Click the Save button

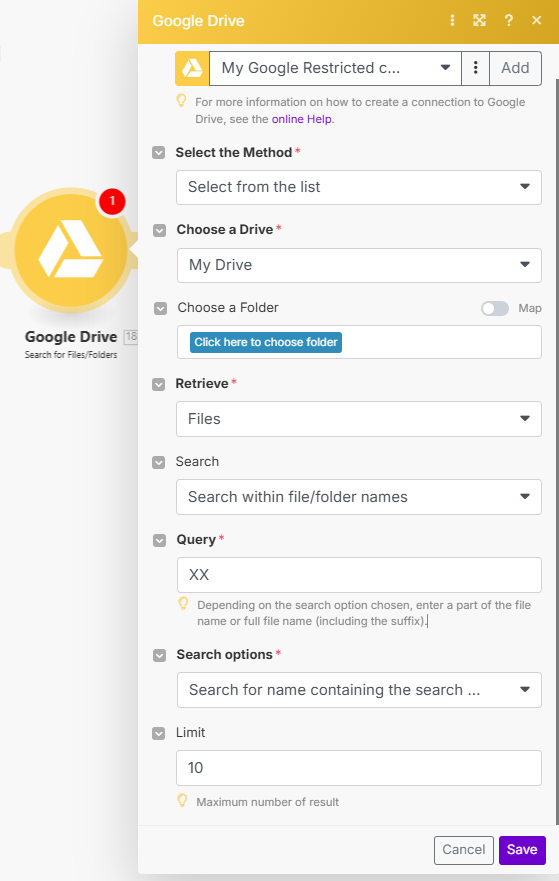point(522,850)
